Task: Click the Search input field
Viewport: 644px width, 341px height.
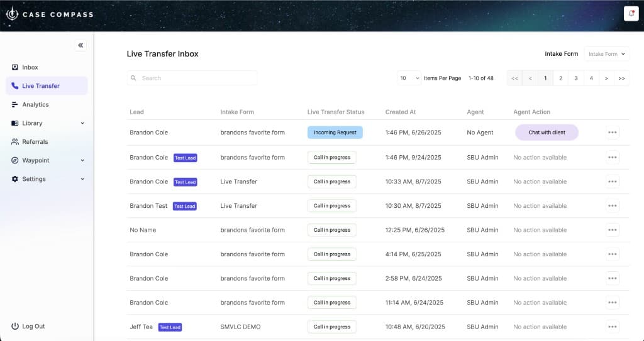Action: tap(195, 78)
